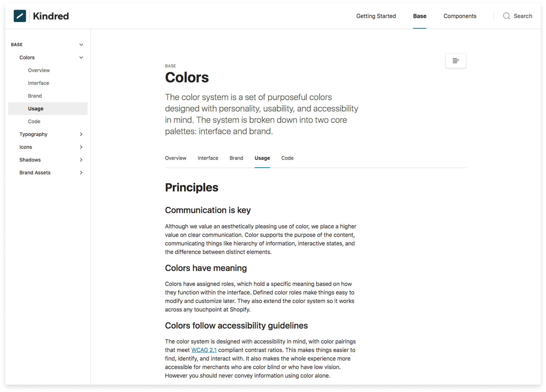Expand the Typography sidebar group
The height and width of the screenshot is (392, 546).
coord(81,134)
